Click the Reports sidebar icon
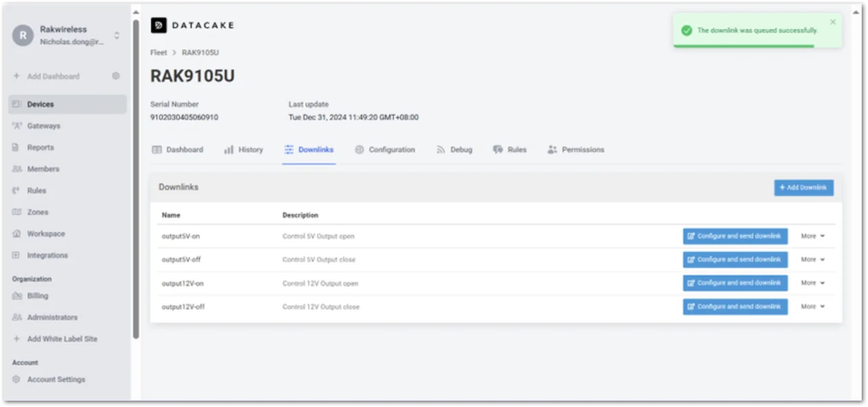This screenshot has height=407, width=868. [x=17, y=148]
